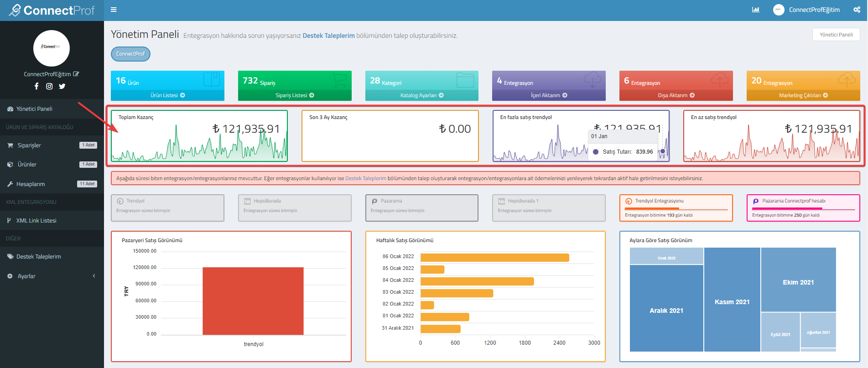Click the book icon on 16 Ürün card
Screen dimensions: 868x368
click(x=211, y=80)
